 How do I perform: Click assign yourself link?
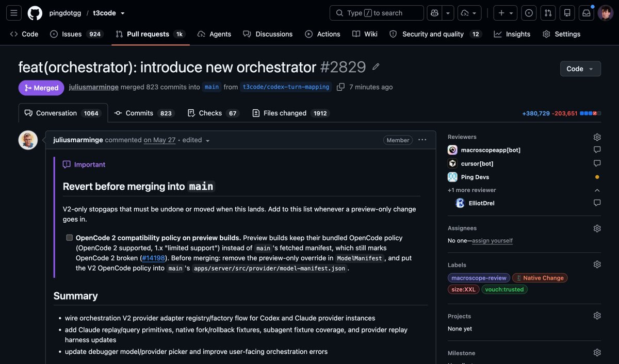492,241
